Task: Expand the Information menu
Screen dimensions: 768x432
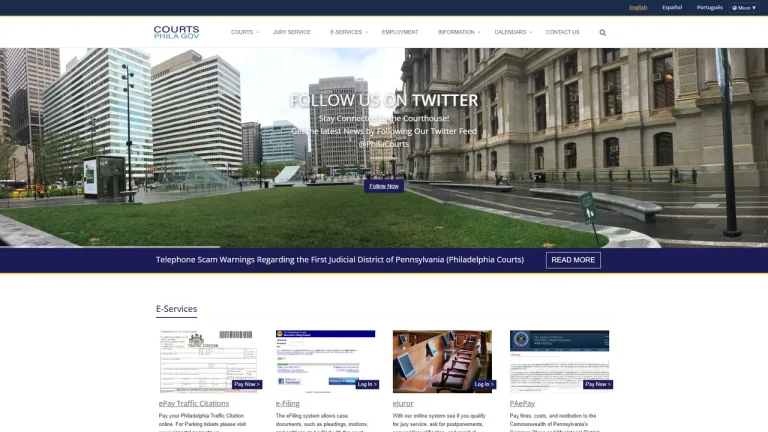Action: 459,32
